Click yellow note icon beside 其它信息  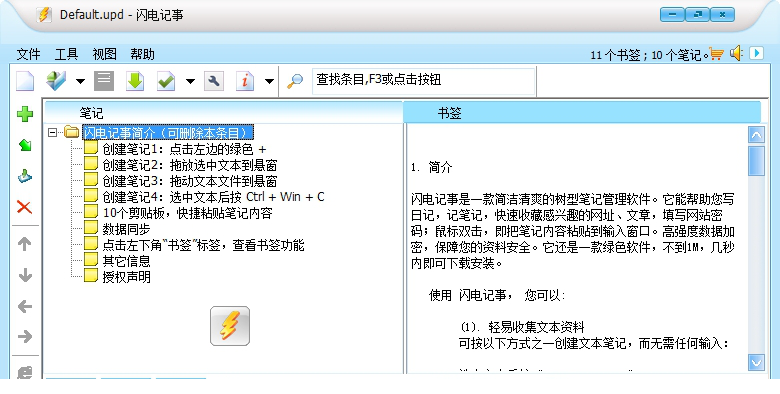pyautogui.click(x=91, y=259)
